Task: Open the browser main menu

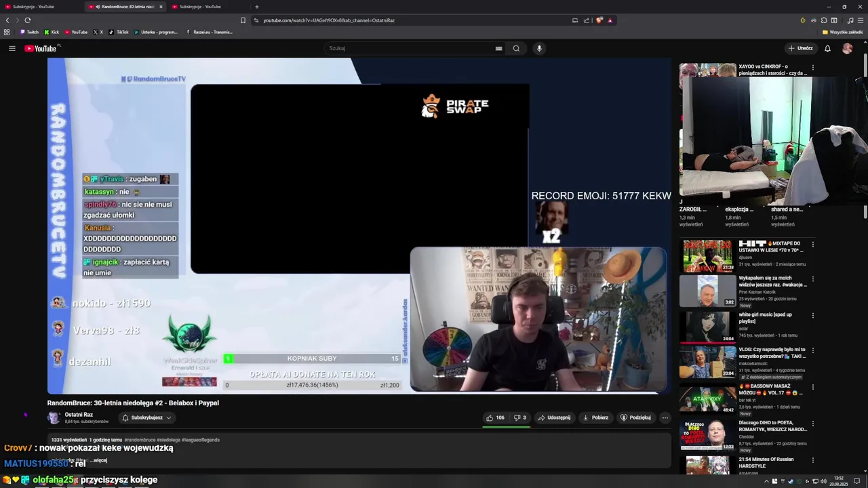Action: [860, 20]
